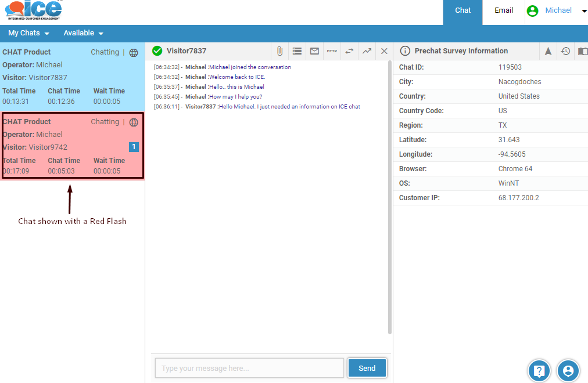Open the chat history clock icon
The image size is (588, 383).
(x=565, y=51)
